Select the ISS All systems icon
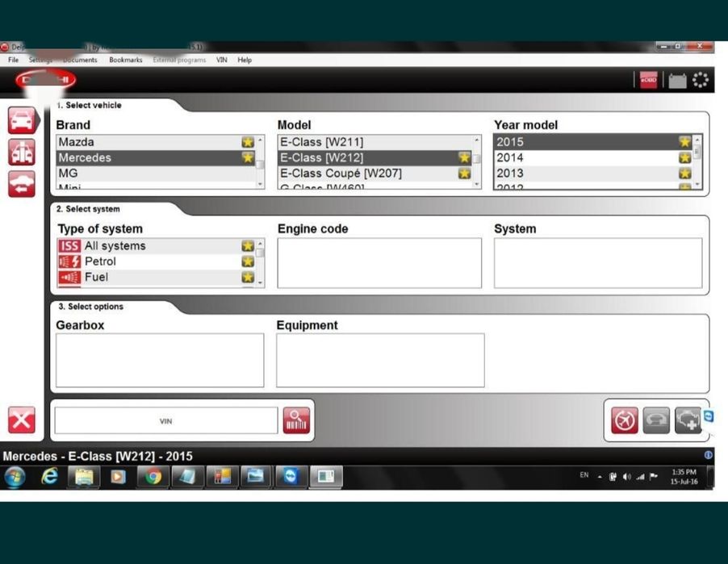The image size is (728, 564). [x=69, y=246]
